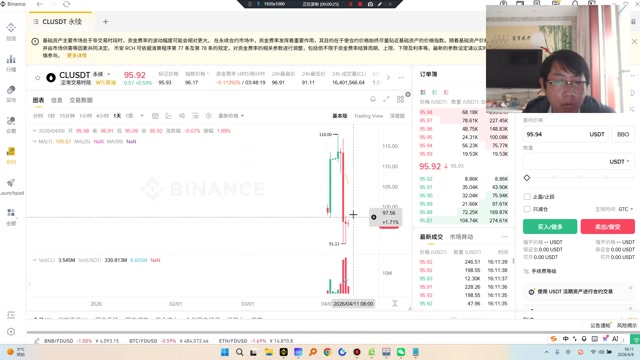The image size is (640, 360).
Task: Open the 市场异动 market movers tab
Action: (x=461, y=237)
